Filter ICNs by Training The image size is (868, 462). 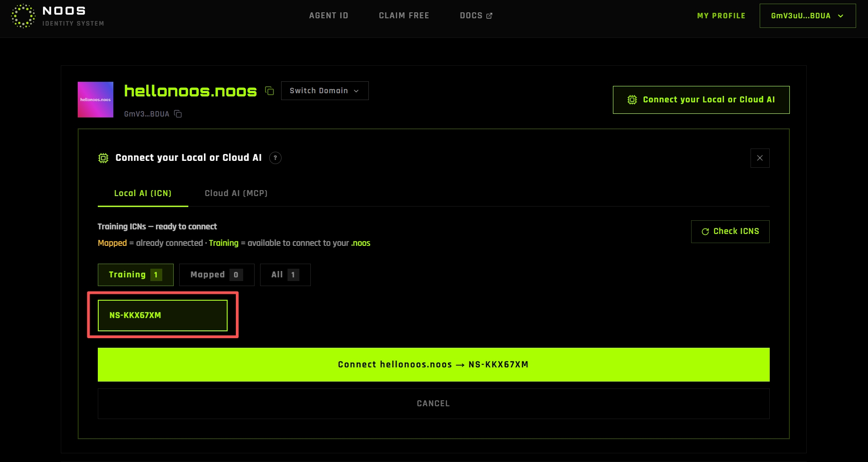pos(136,275)
